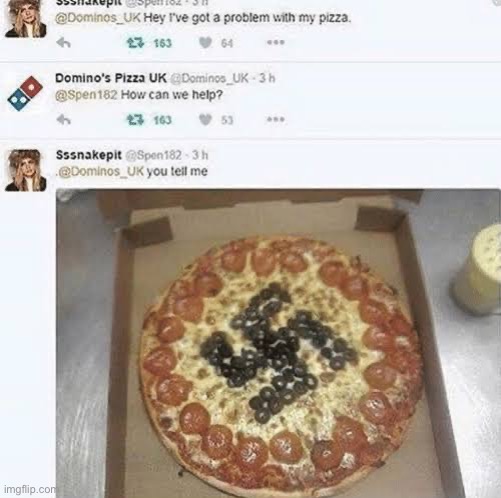
Task: Open more options on the first tweet
Action: [275, 42]
